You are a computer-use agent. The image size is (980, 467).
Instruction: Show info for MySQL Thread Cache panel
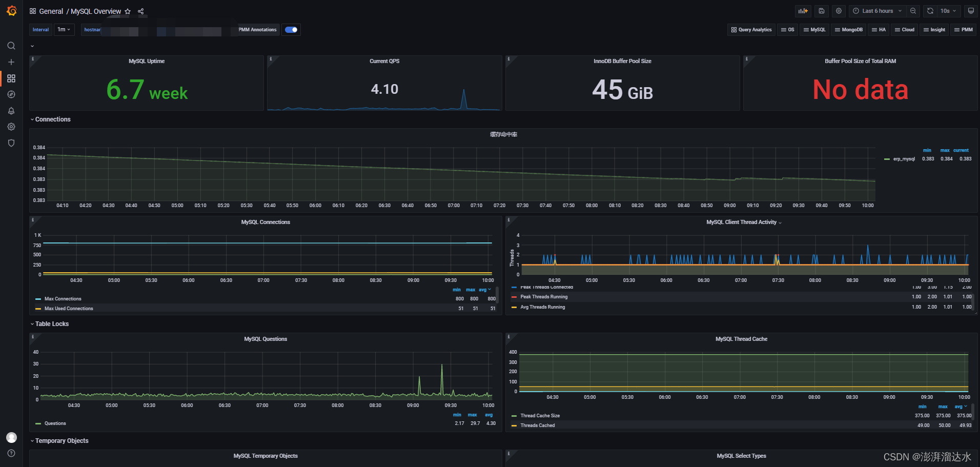coord(508,337)
